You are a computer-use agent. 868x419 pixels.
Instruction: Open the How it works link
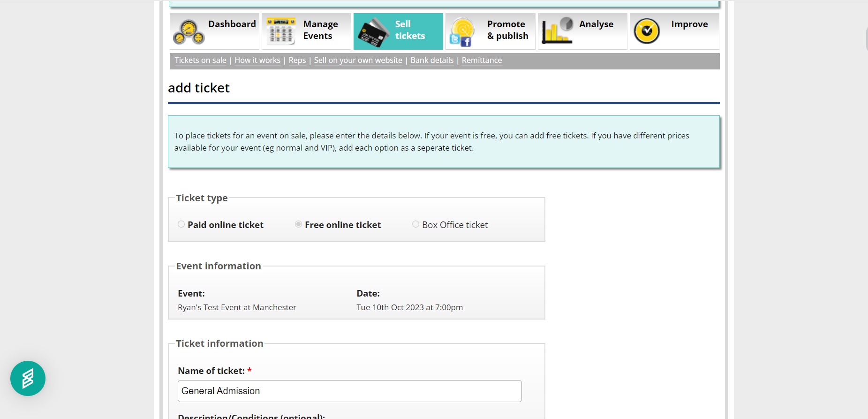pos(257,60)
